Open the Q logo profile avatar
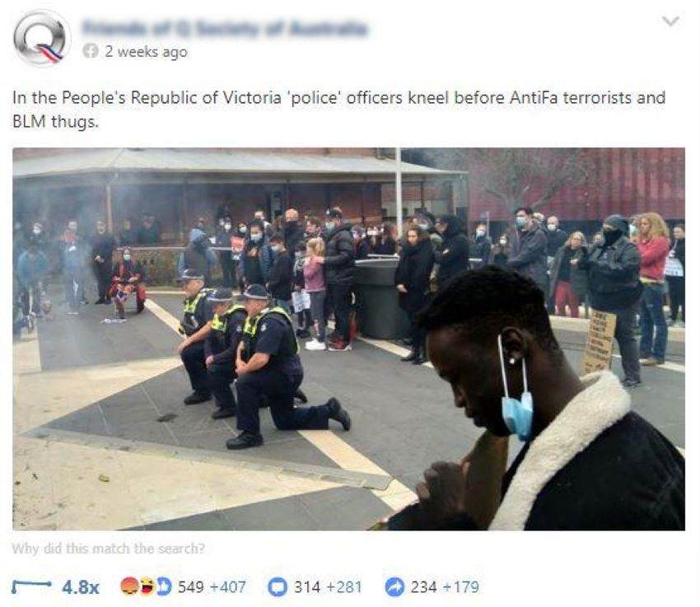Image resolution: width=700 pixels, height=607 pixels. (41, 39)
